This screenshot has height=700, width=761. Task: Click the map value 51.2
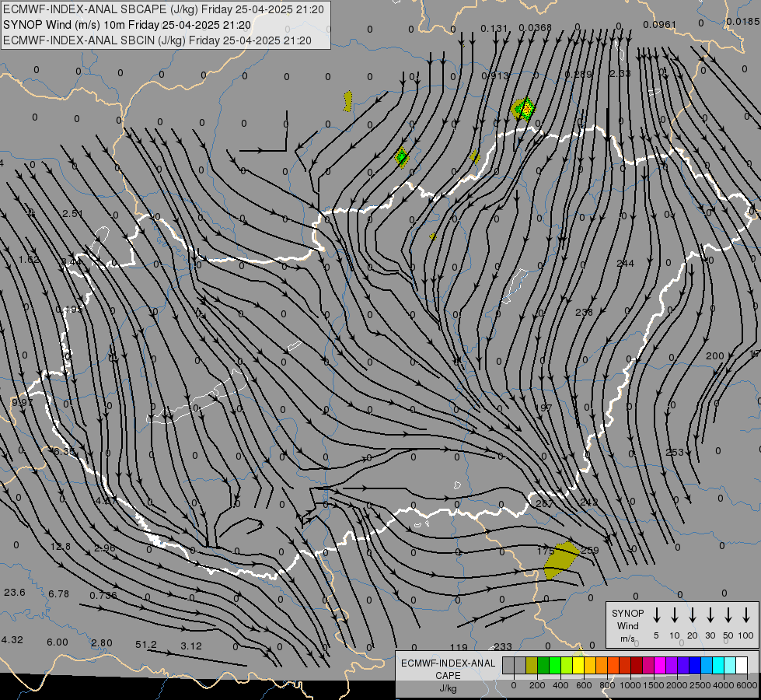(x=146, y=644)
